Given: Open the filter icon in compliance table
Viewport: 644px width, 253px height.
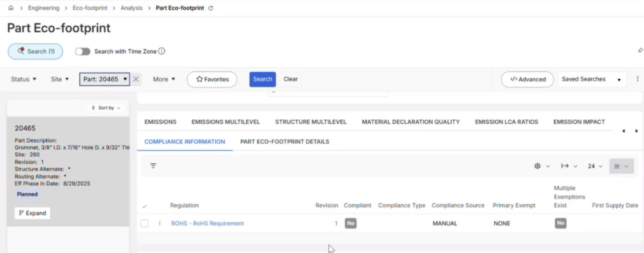Looking at the screenshot, I should (x=153, y=166).
